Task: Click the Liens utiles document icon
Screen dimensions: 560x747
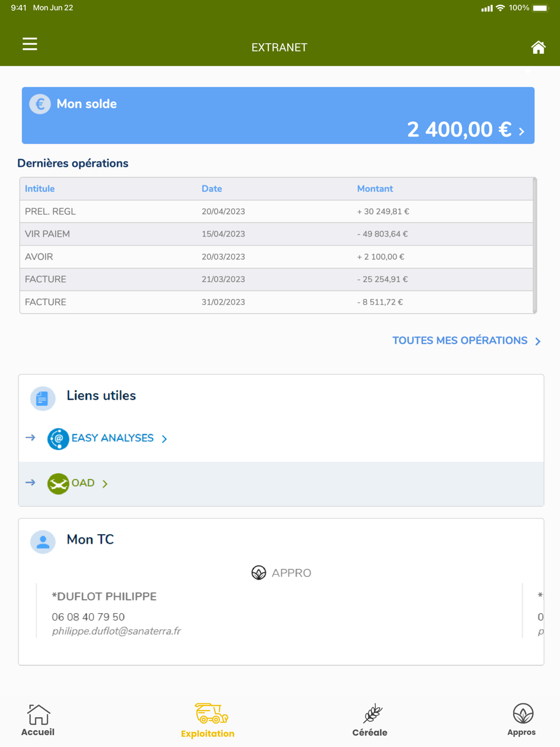Action: [43, 399]
